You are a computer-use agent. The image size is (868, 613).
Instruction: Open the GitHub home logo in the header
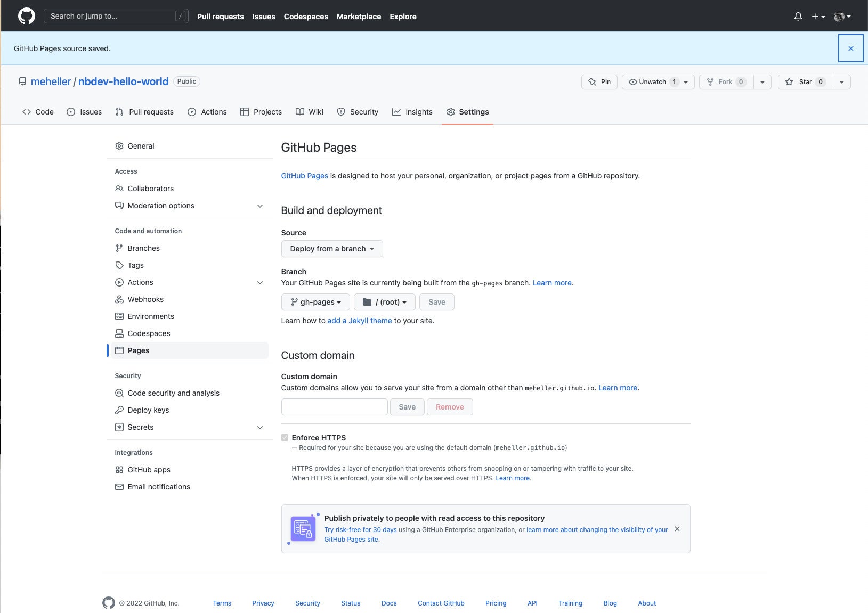pos(26,16)
